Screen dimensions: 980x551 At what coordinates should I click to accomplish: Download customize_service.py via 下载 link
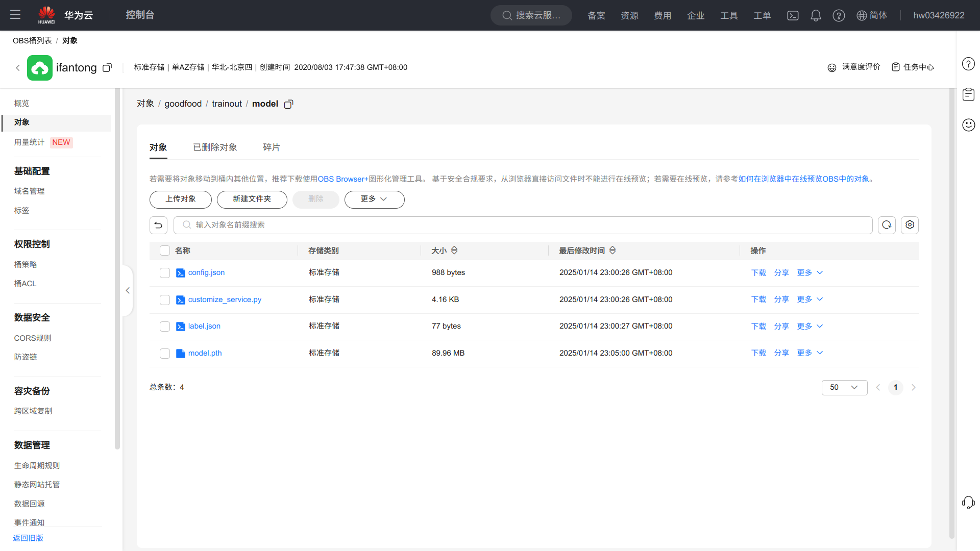758,299
